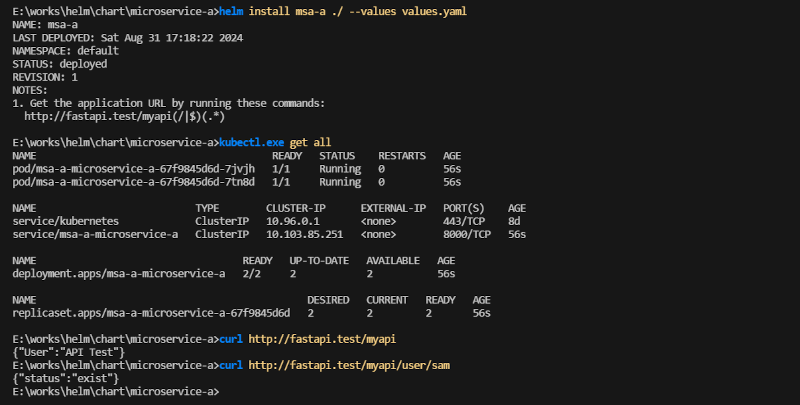Viewport: 800px width, 405px height.
Task: Click the 'LAST DEPLOYED: Sat Aug 31 17:18:22 2024' line
Action: click(128, 38)
